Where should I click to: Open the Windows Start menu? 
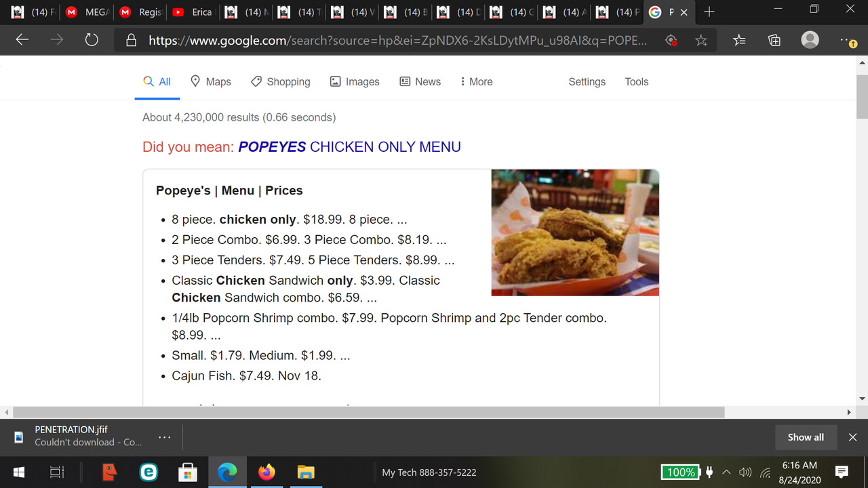pyautogui.click(x=18, y=472)
